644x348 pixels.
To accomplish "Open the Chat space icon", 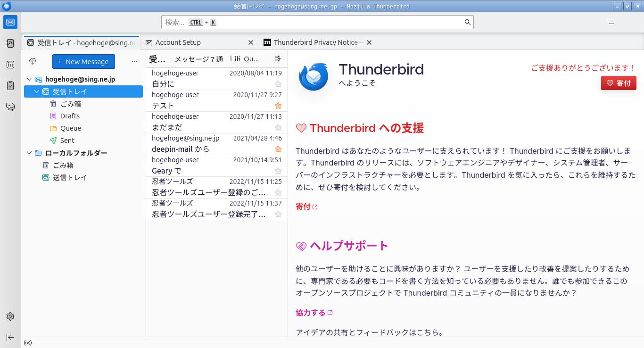I will click(10, 107).
